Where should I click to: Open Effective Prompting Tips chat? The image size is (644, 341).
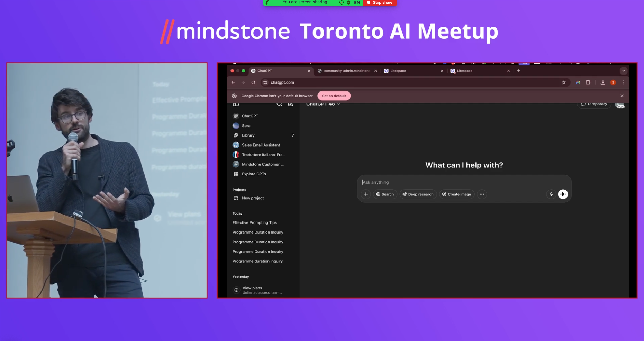point(254,223)
